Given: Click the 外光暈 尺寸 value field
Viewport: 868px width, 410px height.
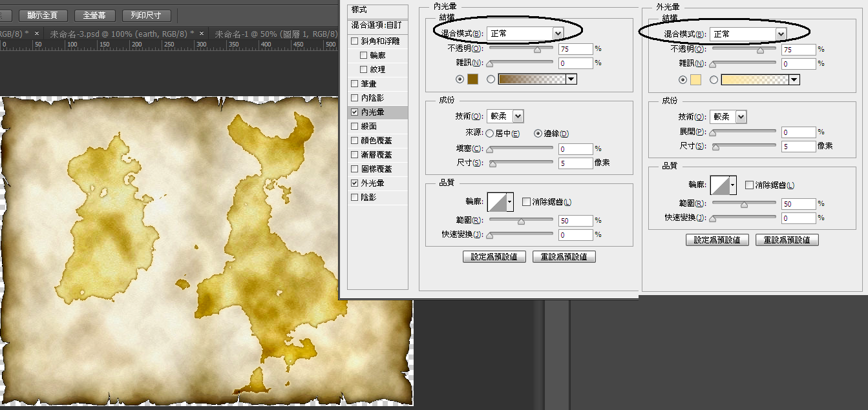Looking at the screenshot, I should coord(799,147).
